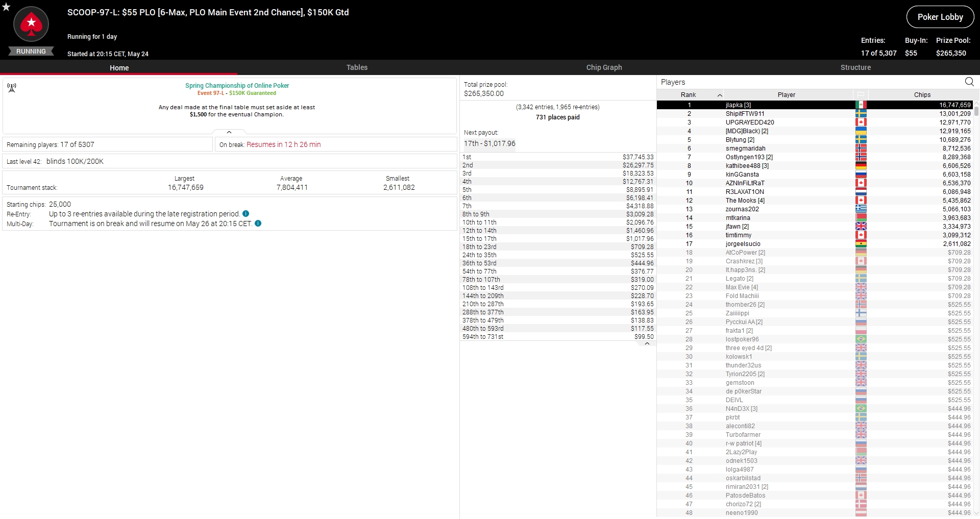Select player UPGRAYEDD420
The image size is (980, 519).
click(815, 122)
